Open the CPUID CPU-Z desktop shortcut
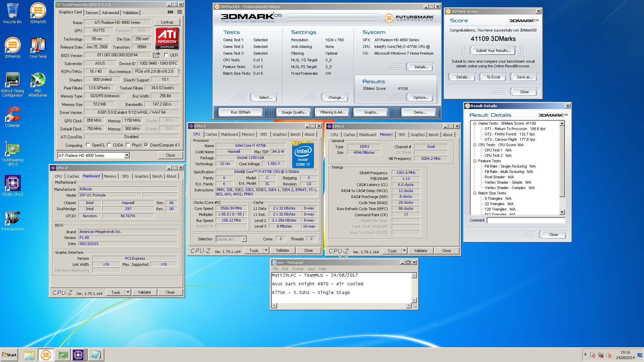 (x=12, y=186)
